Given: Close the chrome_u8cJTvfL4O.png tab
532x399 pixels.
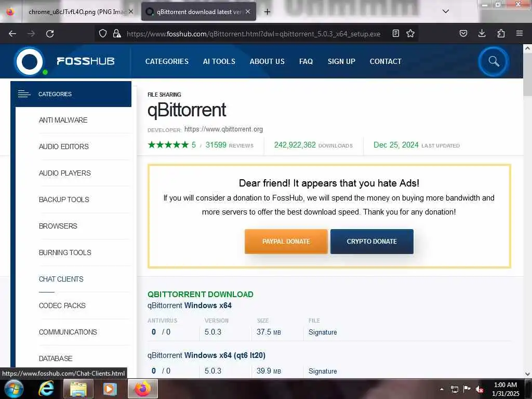Looking at the screenshot, I should click(x=131, y=11).
